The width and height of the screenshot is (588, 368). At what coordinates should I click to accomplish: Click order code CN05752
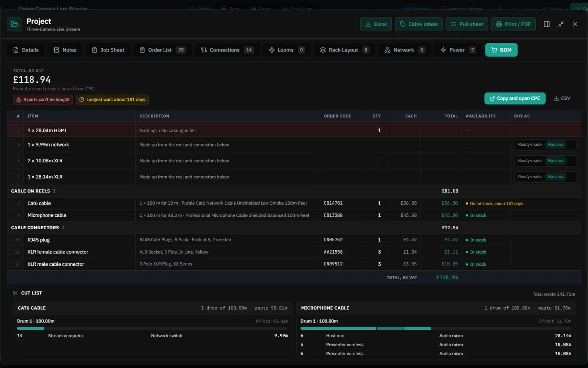click(333, 240)
